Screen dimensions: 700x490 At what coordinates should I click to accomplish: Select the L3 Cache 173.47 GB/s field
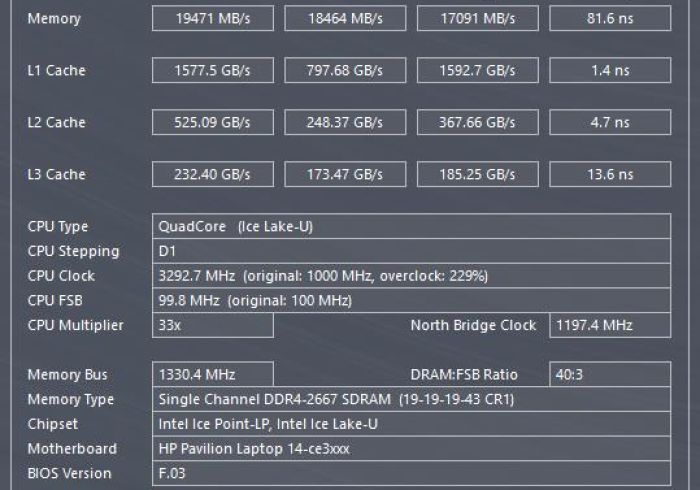pyautogui.click(x=343, y=174)
